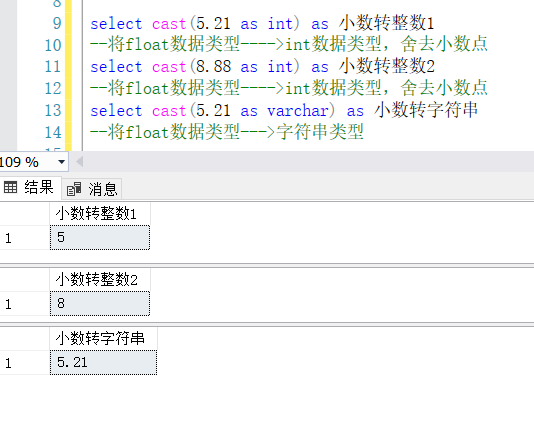Viewport: 534px width, 421px height.
Task: Switch to the 结果 tab
Action: tap(31, 188)
